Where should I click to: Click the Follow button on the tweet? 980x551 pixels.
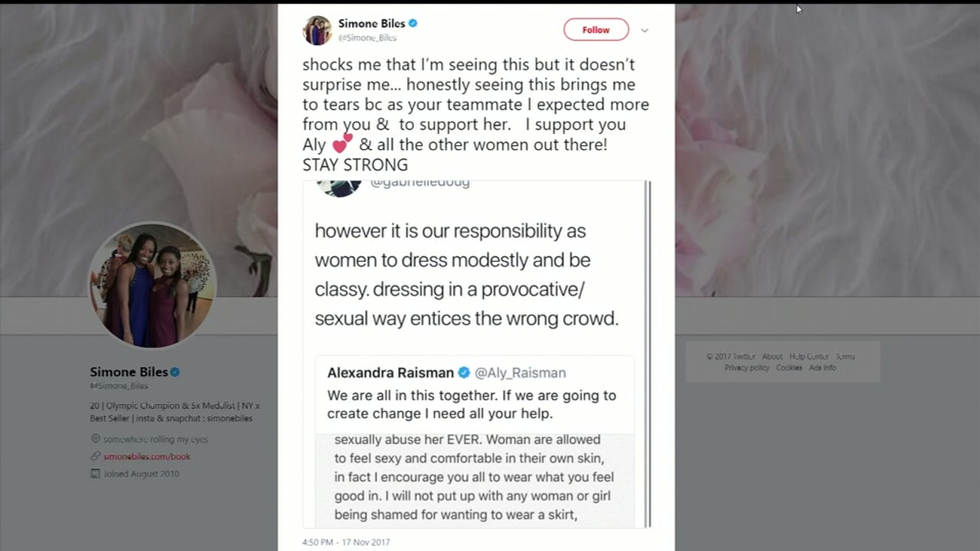[x=596, y=29]
